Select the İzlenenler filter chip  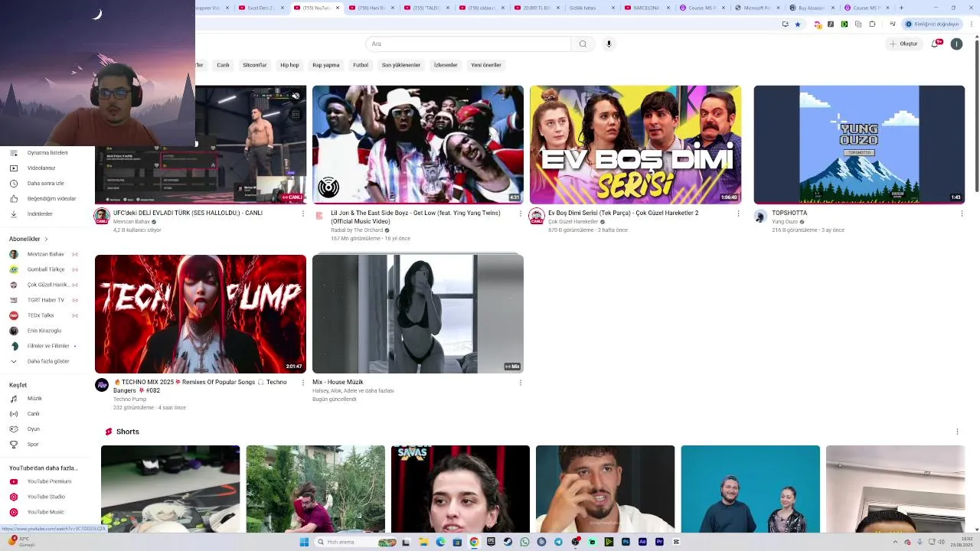click(x=446, y=65)
